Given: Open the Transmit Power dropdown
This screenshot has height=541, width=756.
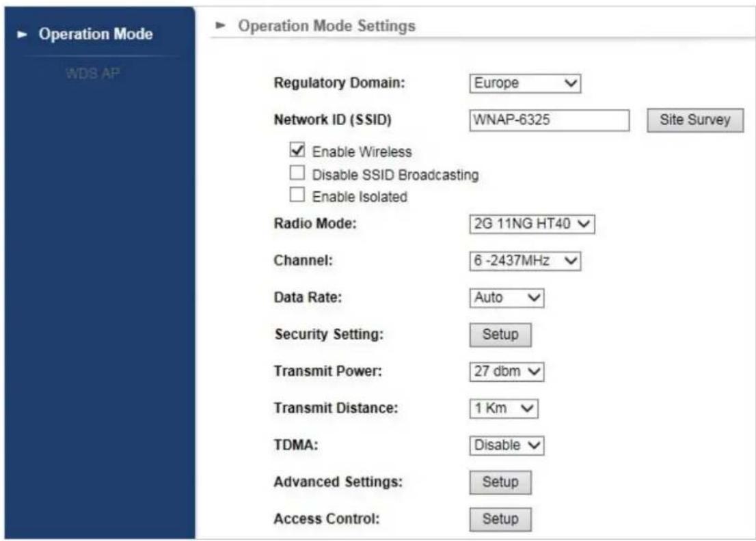Looking at the screenshot, I should click(x=507, y=372).
